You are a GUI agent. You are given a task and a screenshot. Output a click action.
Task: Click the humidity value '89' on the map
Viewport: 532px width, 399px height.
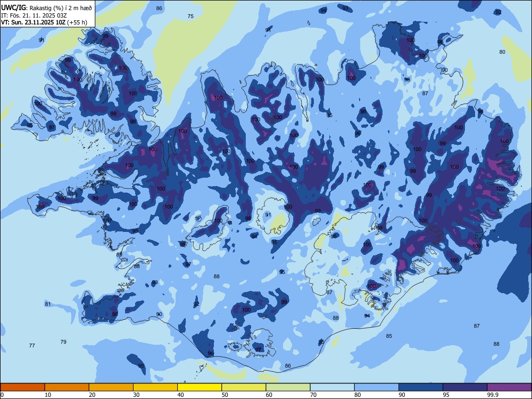119,254
